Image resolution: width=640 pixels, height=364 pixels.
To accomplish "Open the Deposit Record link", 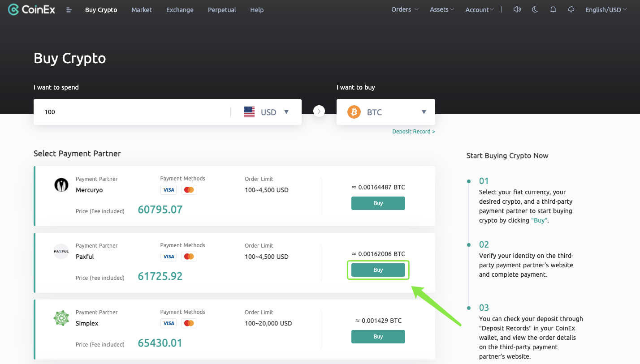I will [413, 131].
